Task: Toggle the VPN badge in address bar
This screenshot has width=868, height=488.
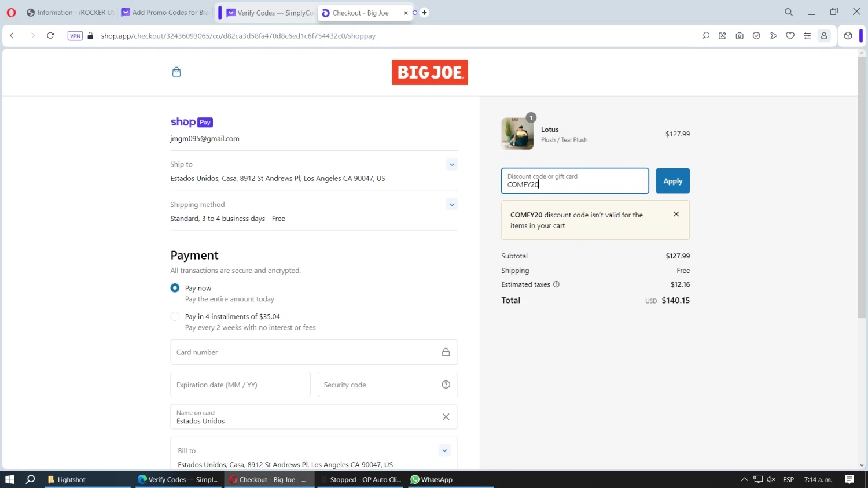Action: (75, 36)
